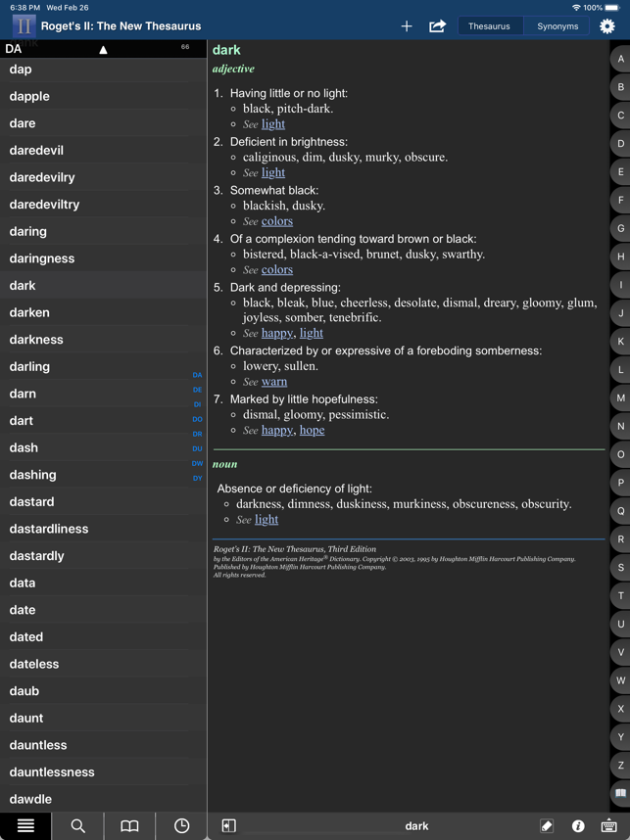This screenshot has width=630, height=840.
Task: Select 'darkness' in the word list
Action: point(36,340)
